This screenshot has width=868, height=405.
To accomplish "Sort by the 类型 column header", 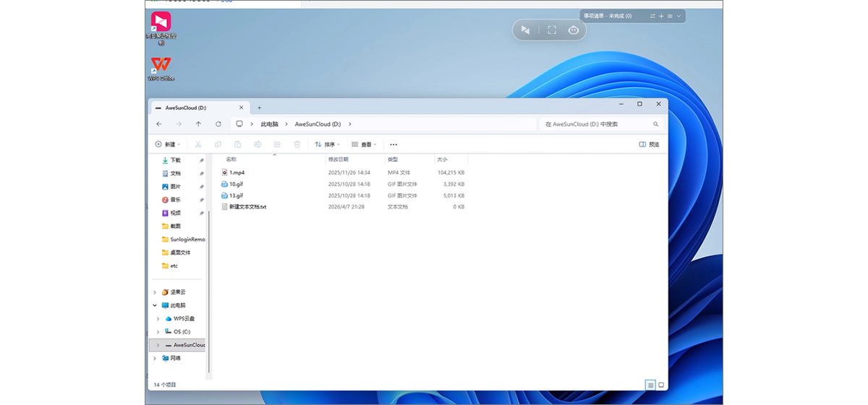I will [392, 159].
